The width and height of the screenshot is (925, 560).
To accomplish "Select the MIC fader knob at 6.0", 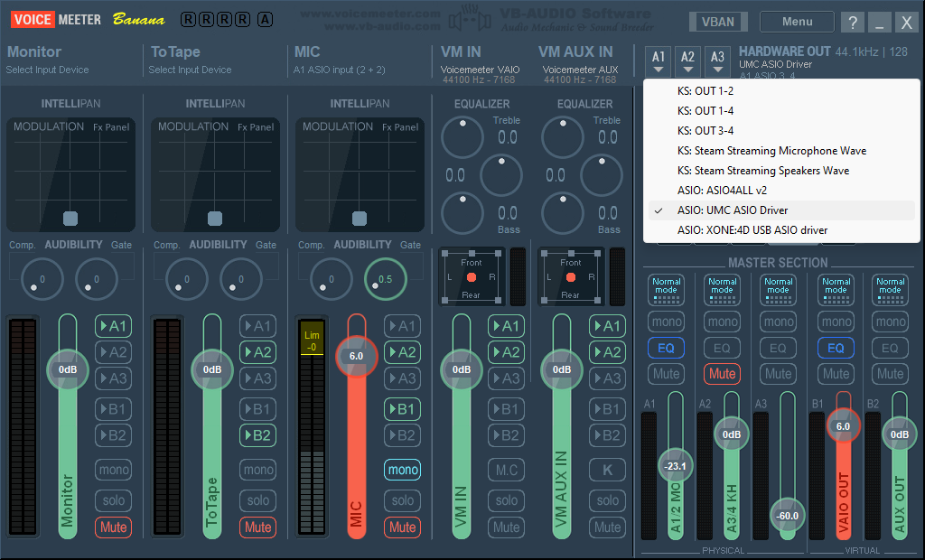I will tap(356, 356).
